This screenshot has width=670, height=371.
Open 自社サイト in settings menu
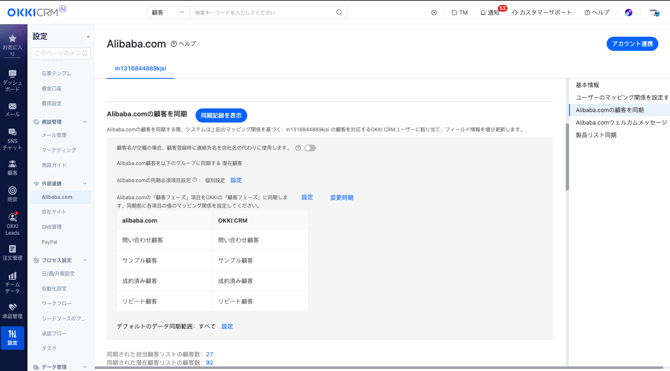54,212
